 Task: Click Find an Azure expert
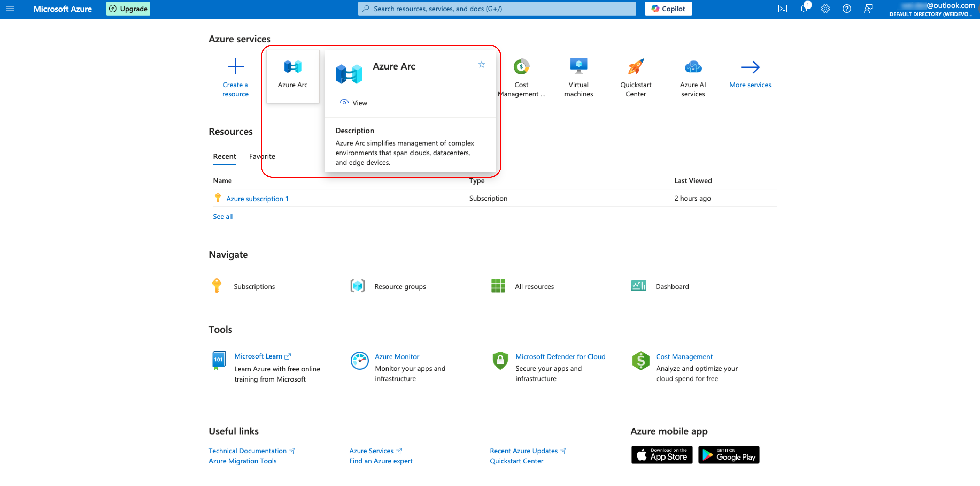(x=381, y=461)
